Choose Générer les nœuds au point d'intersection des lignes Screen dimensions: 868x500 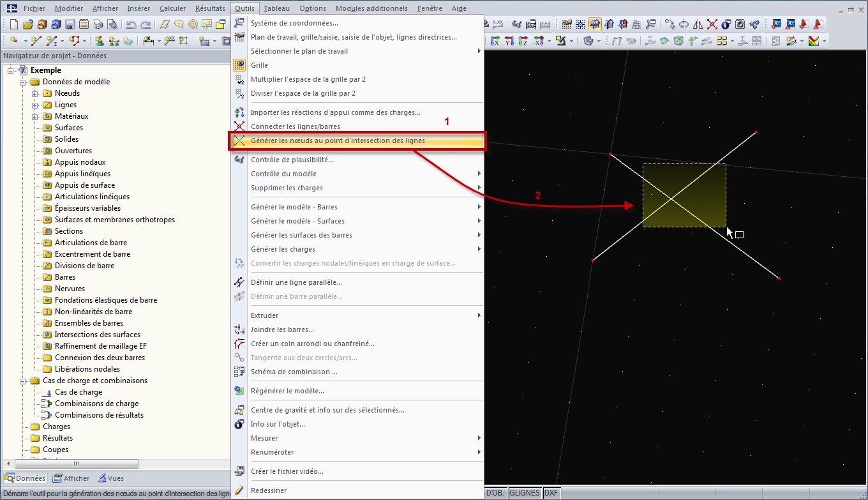[357, 140]
